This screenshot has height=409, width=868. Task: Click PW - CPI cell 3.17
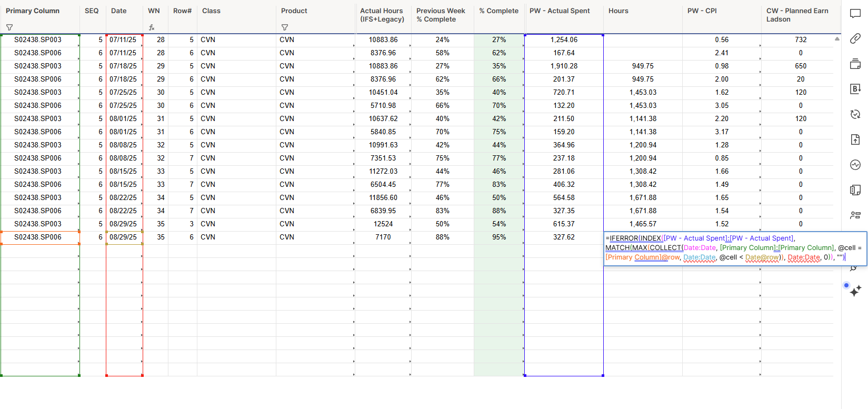(x=722, y=132)
